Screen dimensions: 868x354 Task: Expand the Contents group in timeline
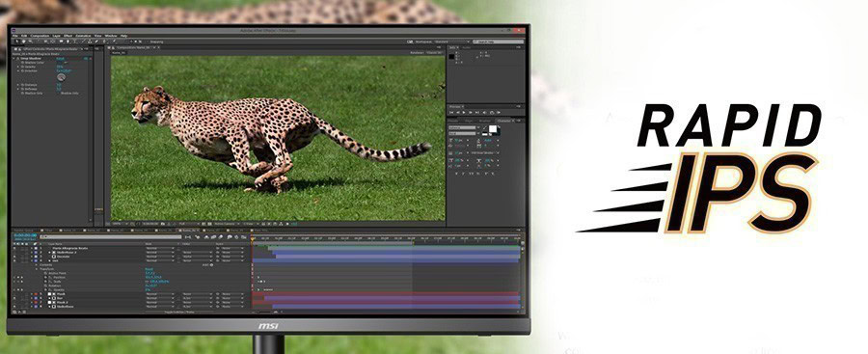(37, 265)
